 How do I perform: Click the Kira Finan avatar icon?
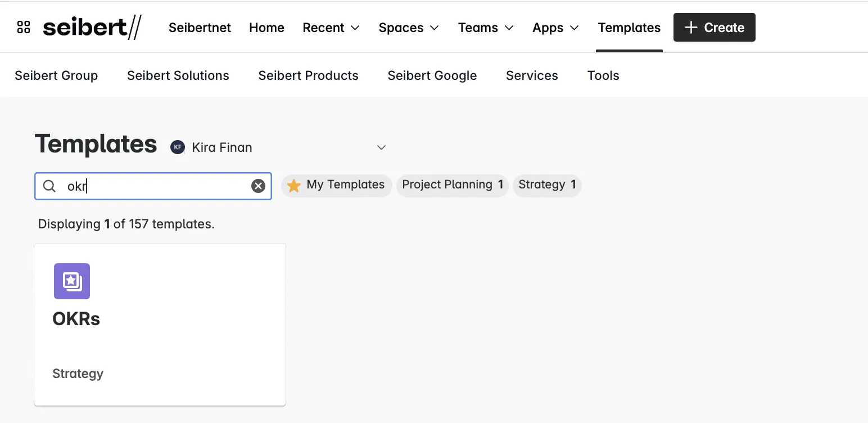pyautogui.click(x=178, y=147)
